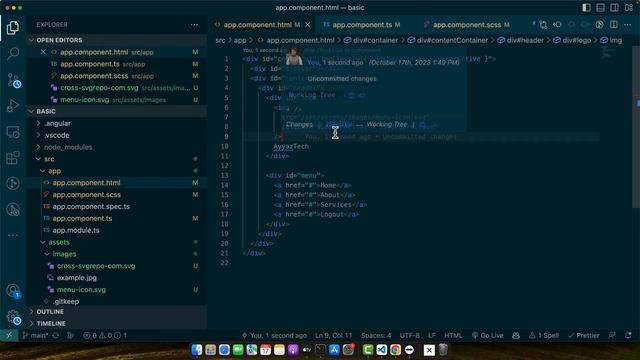Expand the OUTLINE section
Image resolution: width=640 pixels, height=360 pixels.
pos(116,311)
